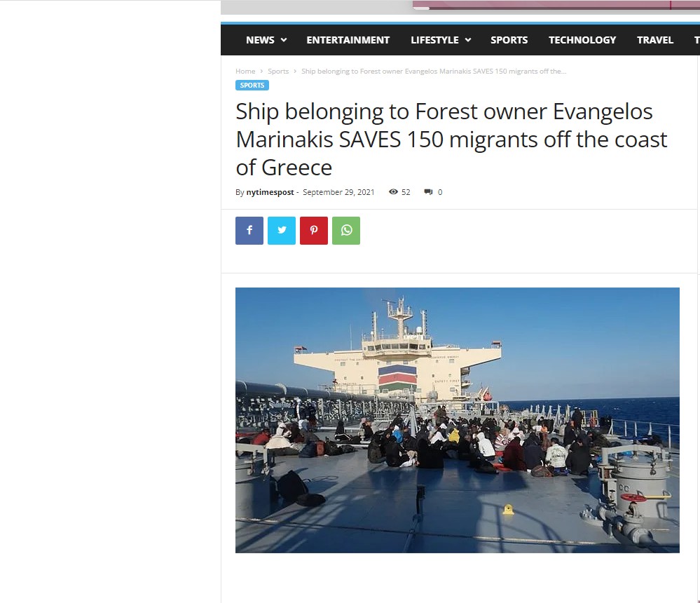Screen dimensions: 700x603
Task: Click the blue SPORTS category tag
Action: point(252,86)
